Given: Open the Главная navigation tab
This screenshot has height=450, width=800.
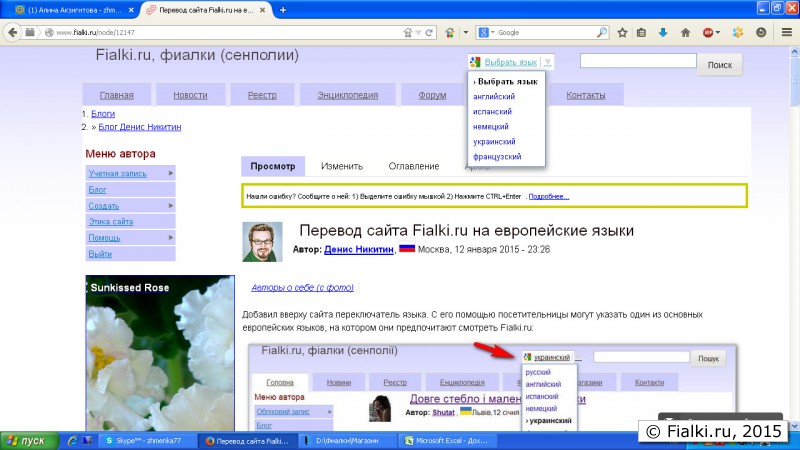Looking at the screenshot, I should [116, 95].
